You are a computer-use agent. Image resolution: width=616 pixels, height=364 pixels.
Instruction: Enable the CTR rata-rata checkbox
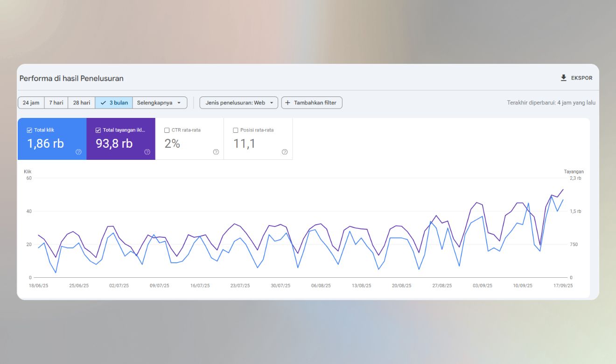click(167, 130)
